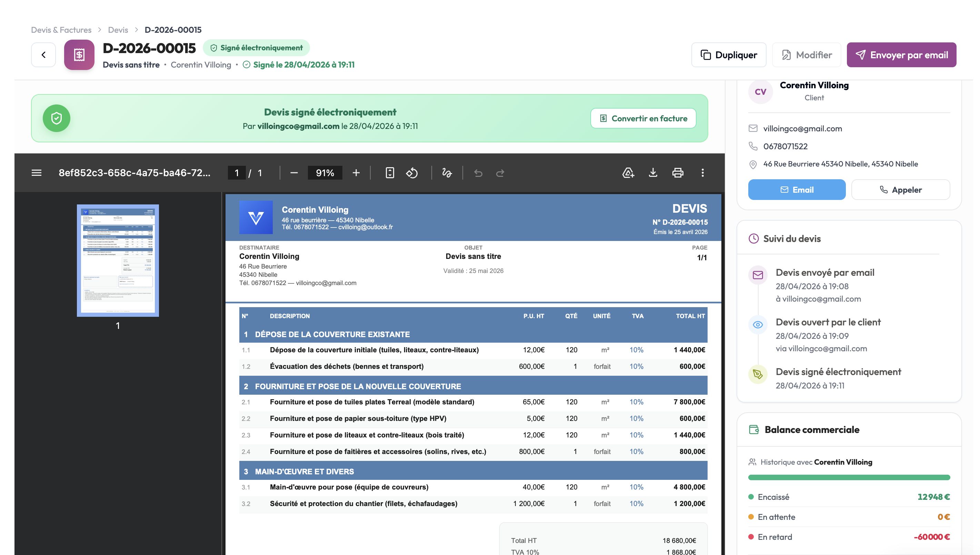
Task: Click the page number input field
Action: coord(237,173)
